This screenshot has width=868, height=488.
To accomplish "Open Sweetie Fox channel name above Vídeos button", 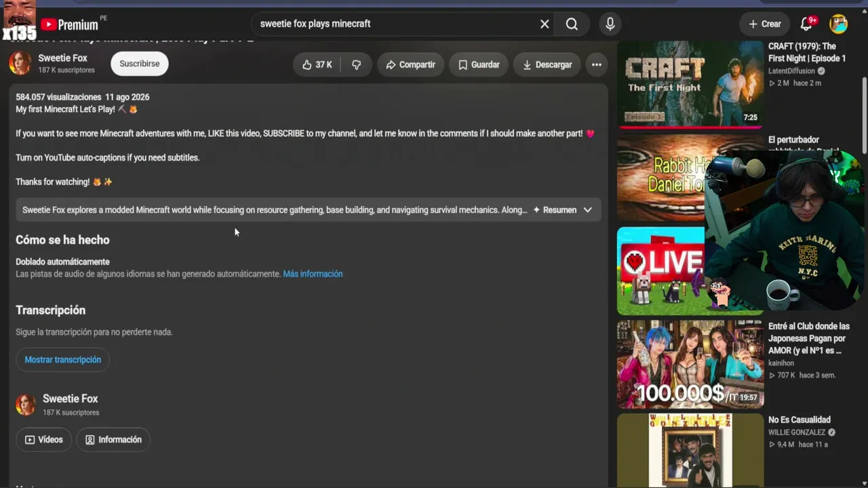I will coord(71,399).
